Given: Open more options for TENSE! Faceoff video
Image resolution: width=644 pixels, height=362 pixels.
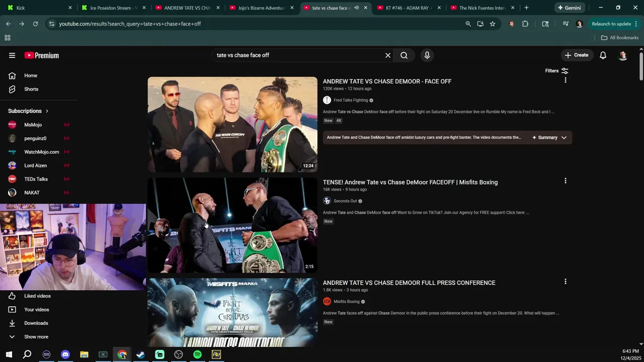Looking at the screenshot, I should [x=566, y=181].
